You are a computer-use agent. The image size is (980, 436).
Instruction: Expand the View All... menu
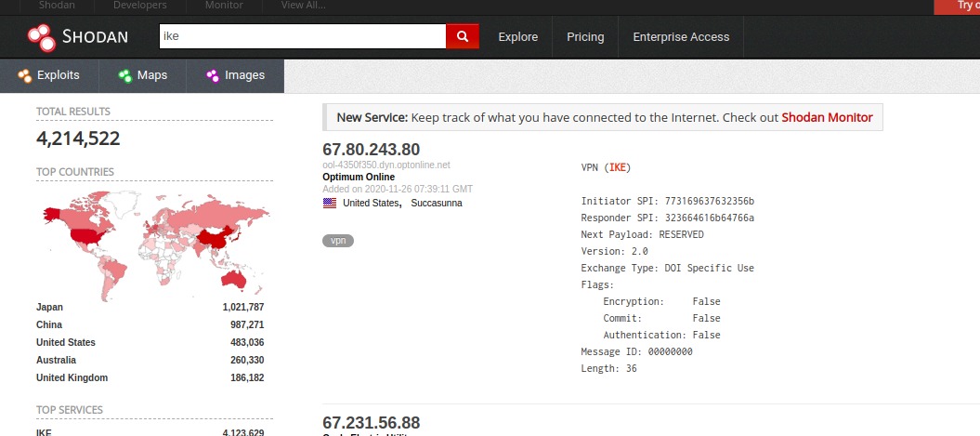303,5
